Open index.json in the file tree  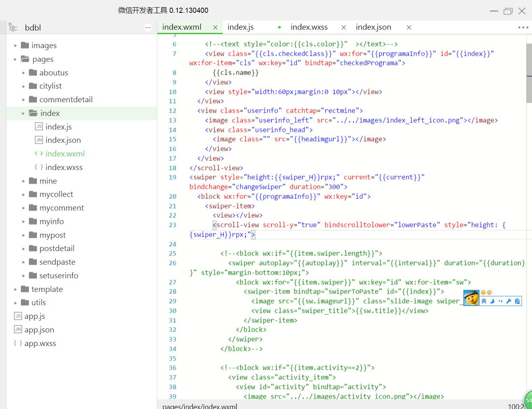point(63,140)
